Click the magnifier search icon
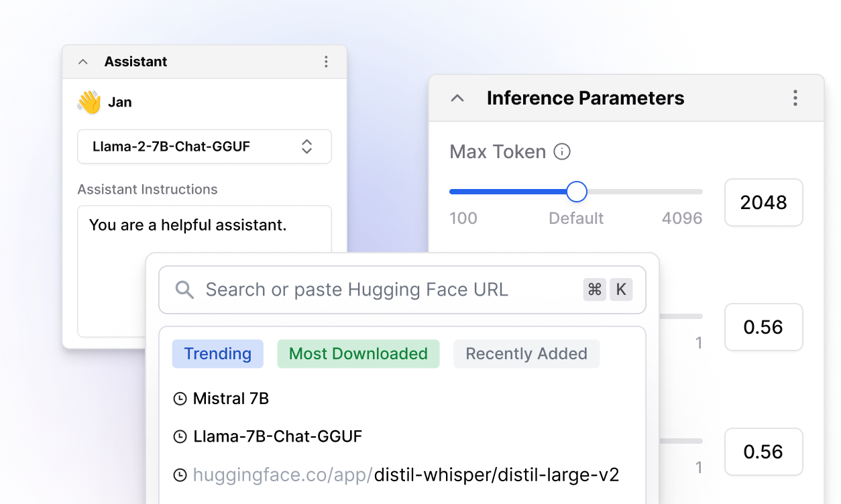The width and height of the screenshot is (841, 504). tap(184, 290)
